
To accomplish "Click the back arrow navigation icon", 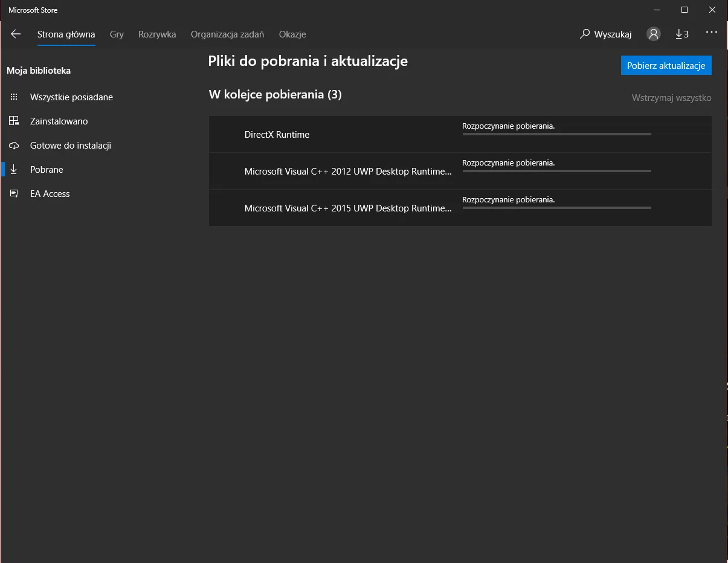I will tap(16, 34).
